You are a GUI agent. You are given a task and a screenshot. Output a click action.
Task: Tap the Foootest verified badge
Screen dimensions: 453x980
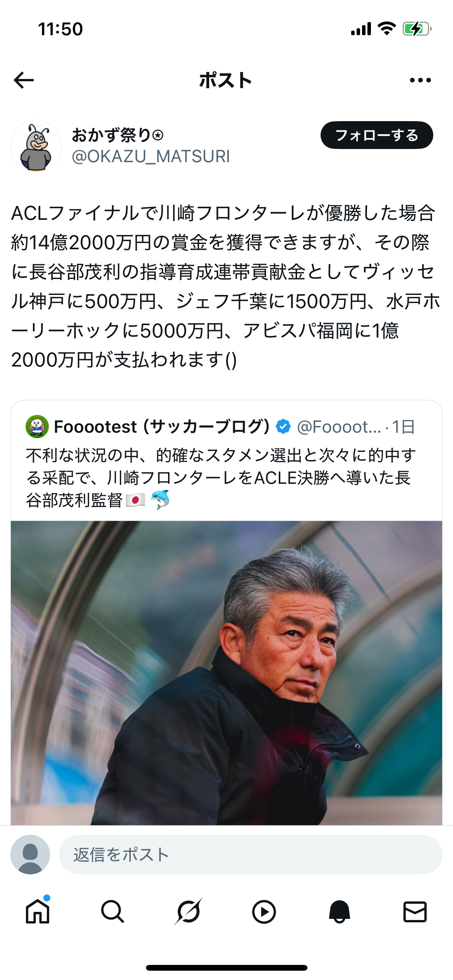coord(283,427)
